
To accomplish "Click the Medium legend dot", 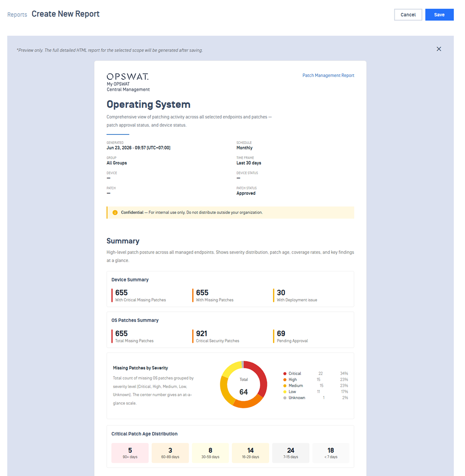I will [285, 386].
